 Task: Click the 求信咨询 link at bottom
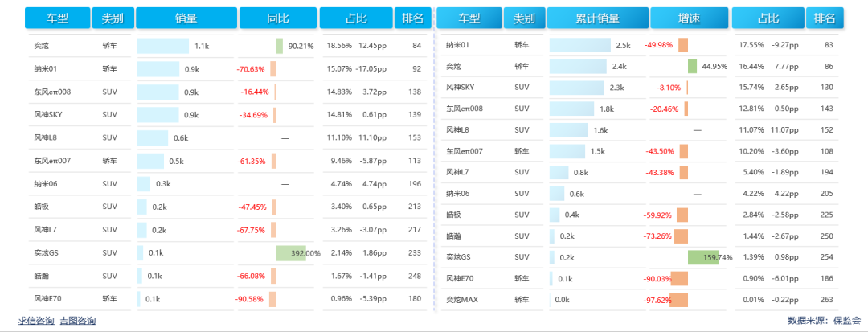click(x=36, y=321)
